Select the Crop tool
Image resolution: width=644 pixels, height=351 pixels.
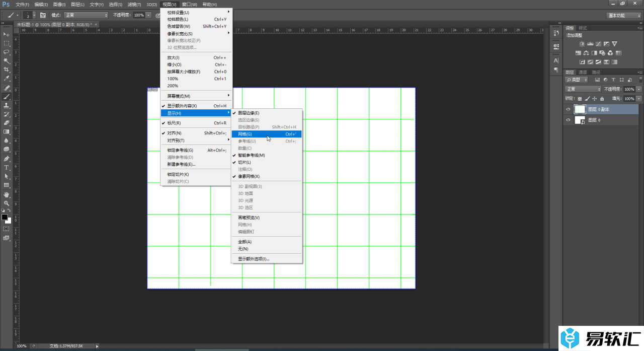(7, 69)
